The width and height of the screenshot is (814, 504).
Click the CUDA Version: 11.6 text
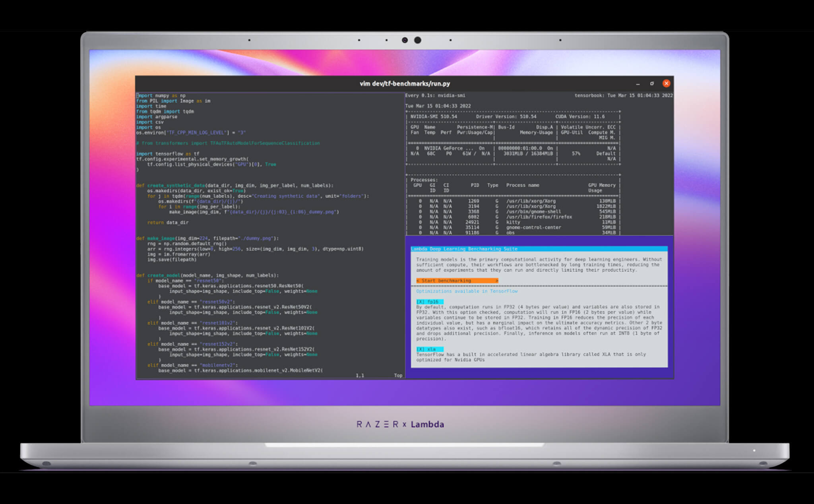pyautogui.click(x=580, y=117)
